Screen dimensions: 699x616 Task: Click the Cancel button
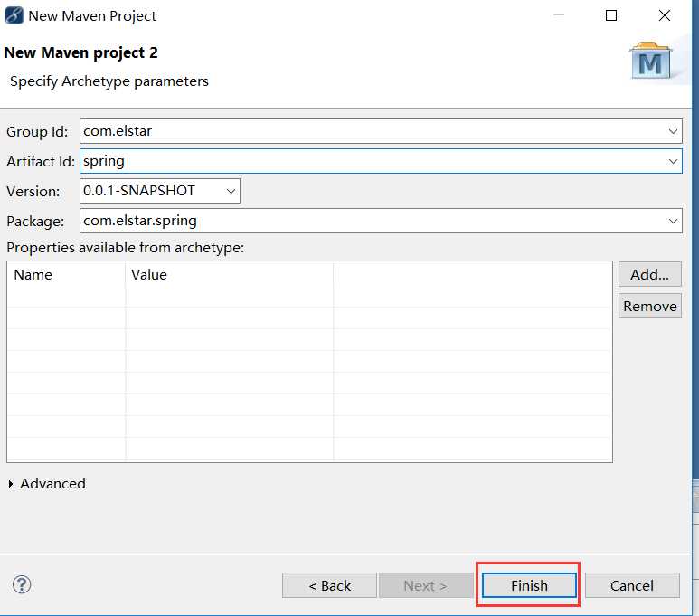tap(632, 585)
